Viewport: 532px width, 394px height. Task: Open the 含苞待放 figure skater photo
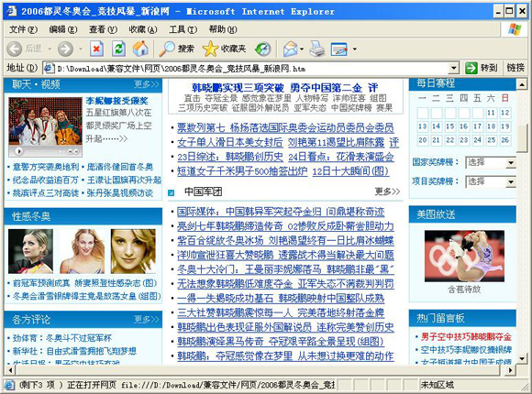(x=464, y=256)
